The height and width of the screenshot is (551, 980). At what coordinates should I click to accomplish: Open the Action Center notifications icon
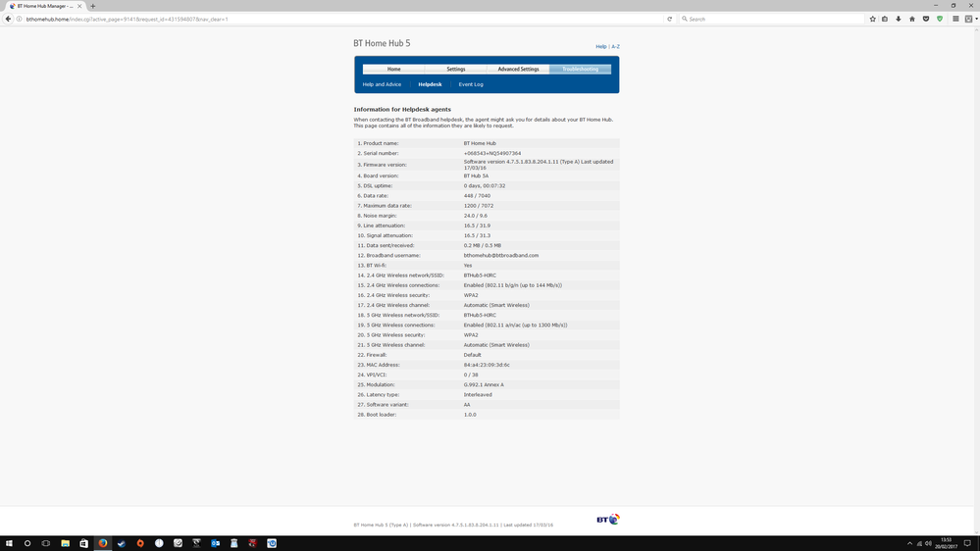tap(967, 543)
